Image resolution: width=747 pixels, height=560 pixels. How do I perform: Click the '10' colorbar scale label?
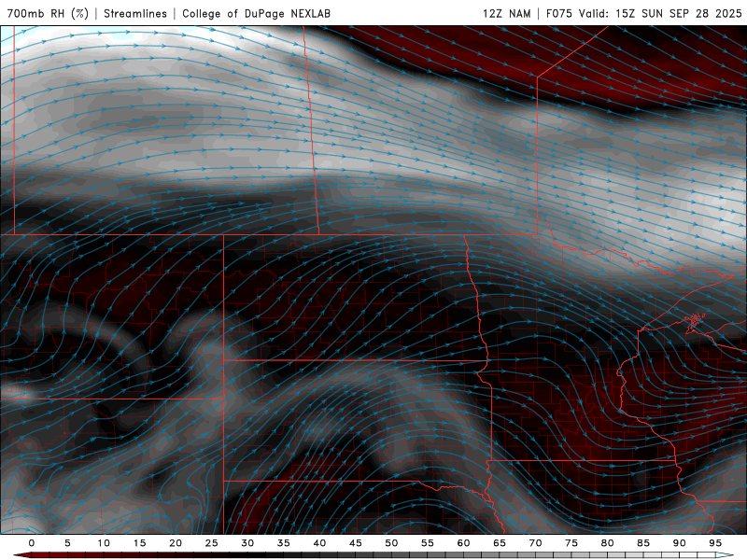point(104,543)
